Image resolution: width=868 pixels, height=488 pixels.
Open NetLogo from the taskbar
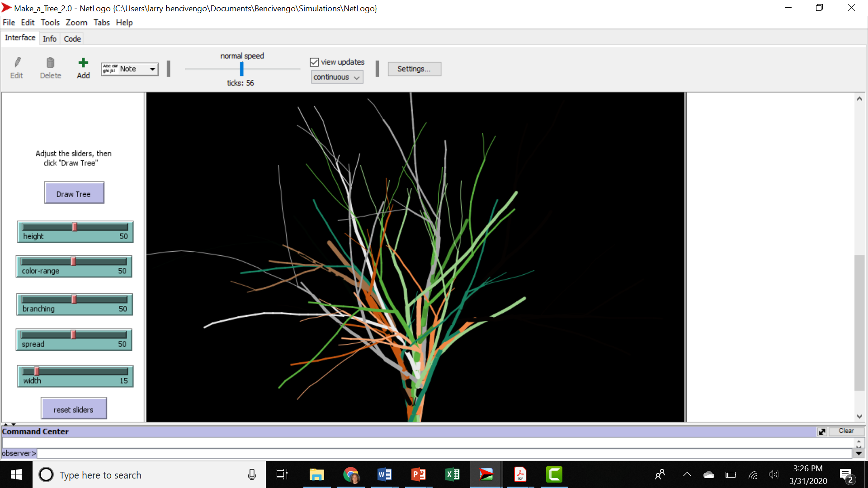click(486, 474)
